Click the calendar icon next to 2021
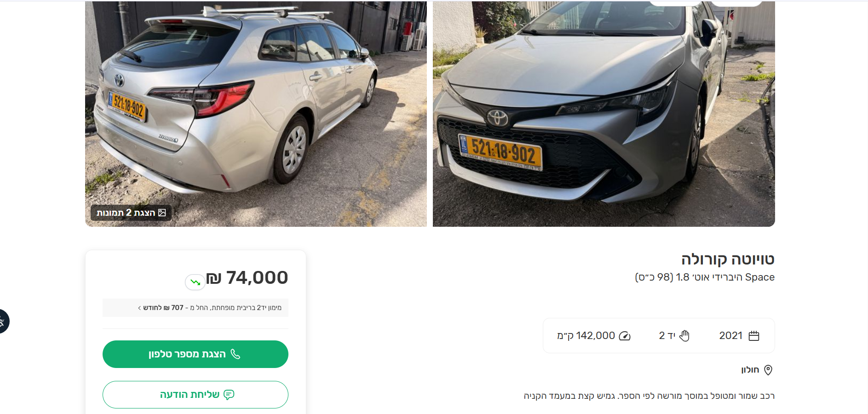The image size is (868, 414). (754, 336)
